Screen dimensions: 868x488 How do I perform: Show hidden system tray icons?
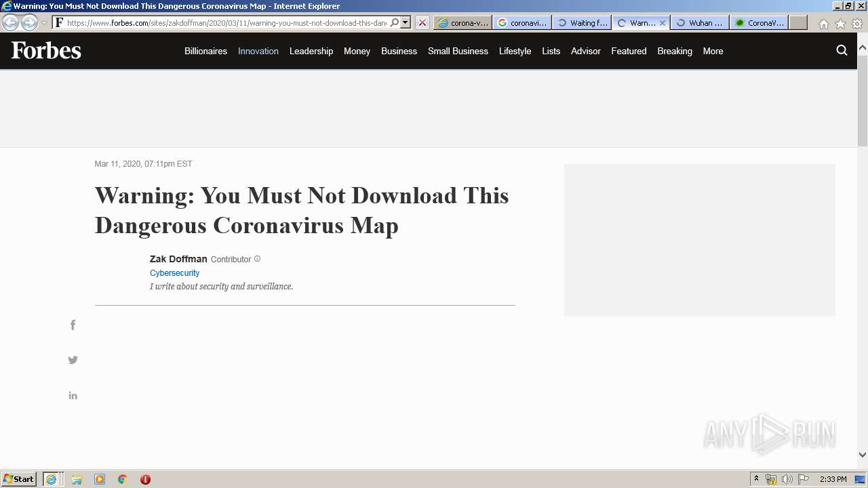point(756,479)
